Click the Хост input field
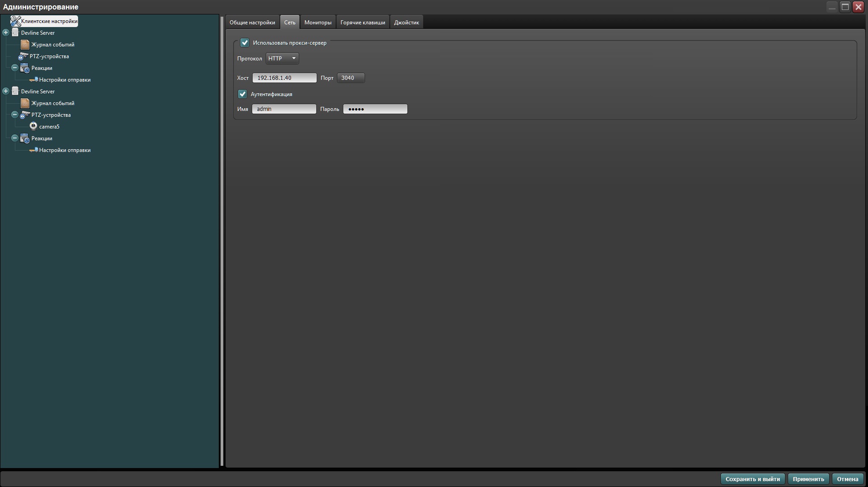 [284, 78]
